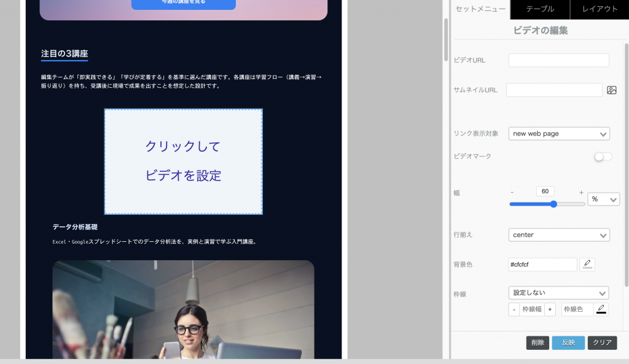629x364 pixels.
Task: Open the 行揃え dropdown showing center
Action: point(559,234)
